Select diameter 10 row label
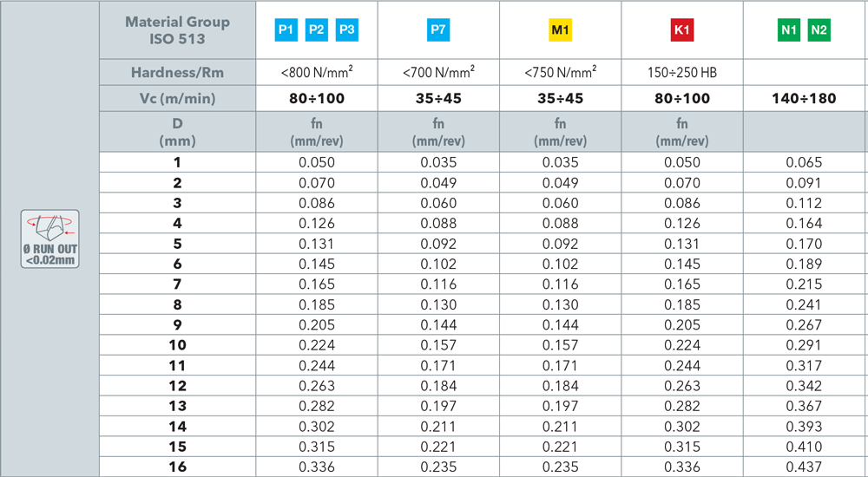This screenshot has height=477, width=868. (x=178, y=344)
